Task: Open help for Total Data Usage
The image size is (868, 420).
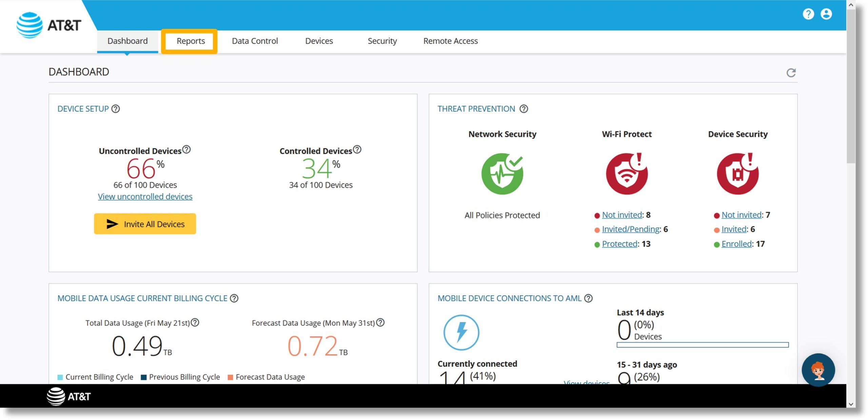Action: tap(195, 322)
